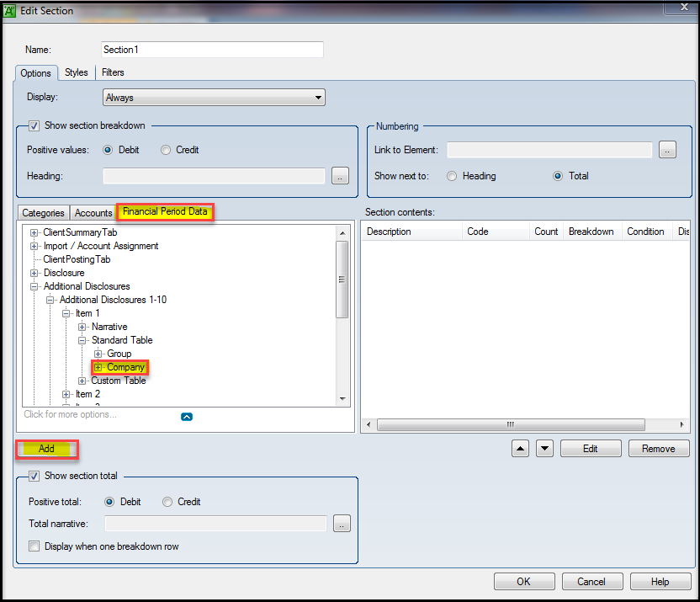700x602 pixels.
Task: Select Credit for Positive values
Action: pos(166,150)
